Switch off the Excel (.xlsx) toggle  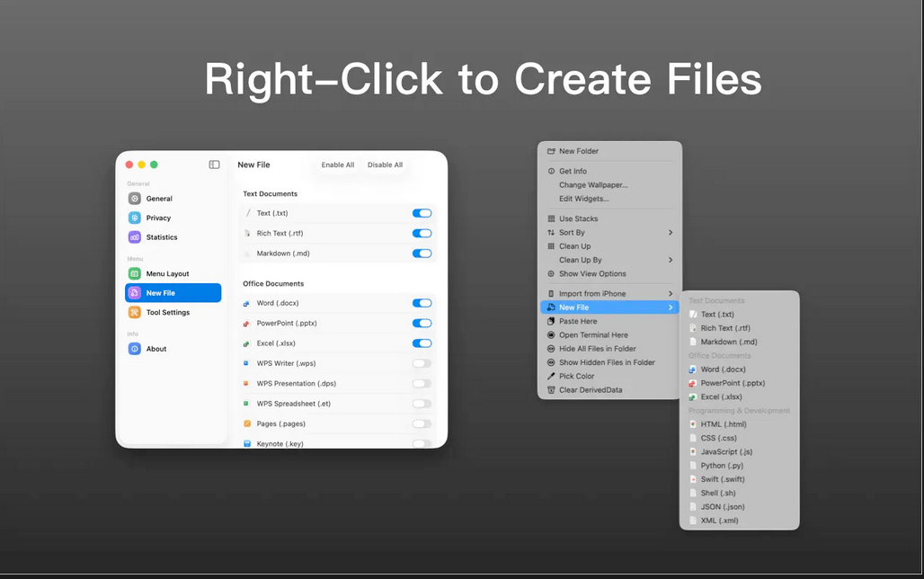coord(422,343)
